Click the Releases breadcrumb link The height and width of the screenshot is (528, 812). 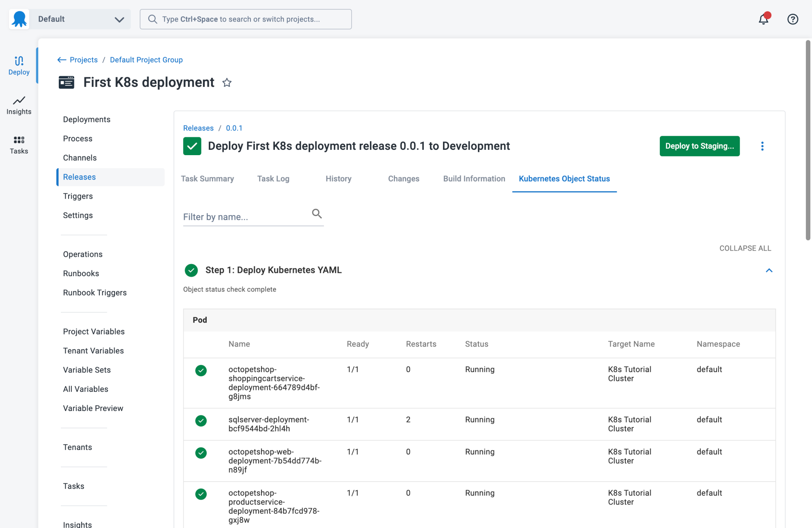pyautogui.click(x=198, y=127)
